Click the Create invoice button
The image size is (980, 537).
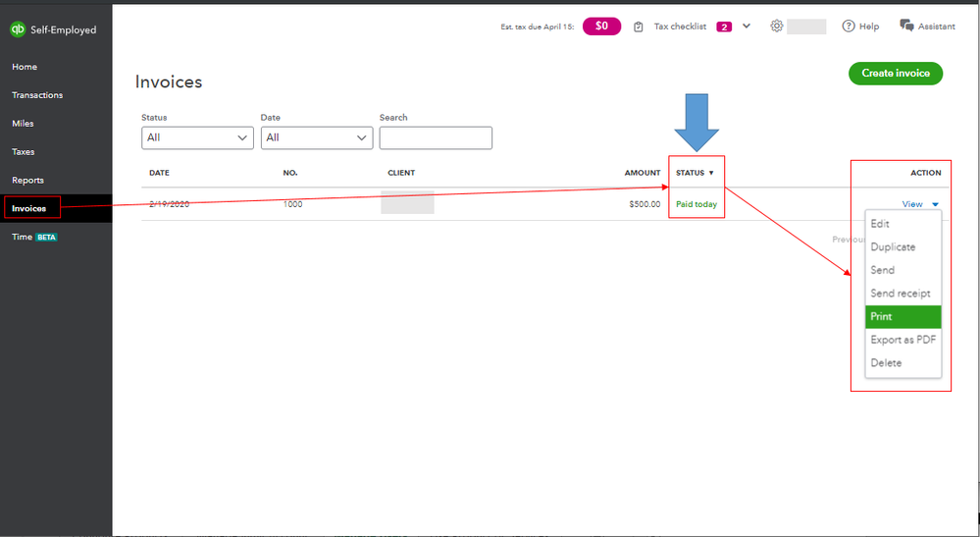tap(895, 74)
